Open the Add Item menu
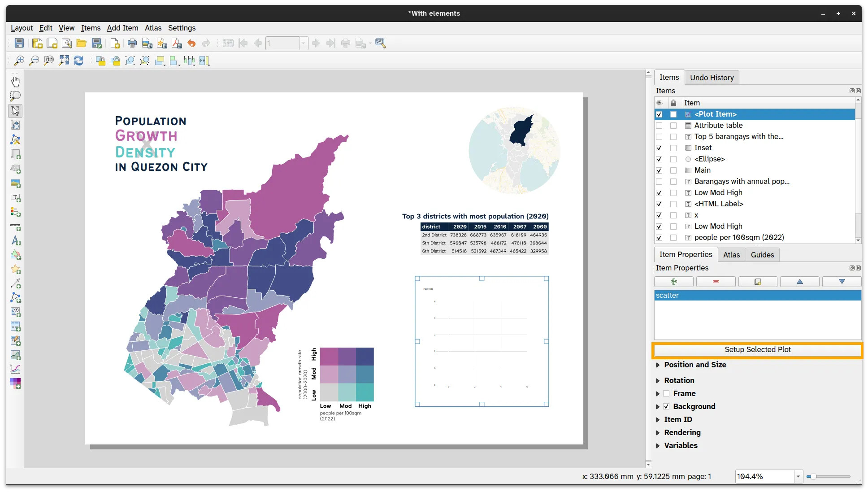 tap(122, 28)
